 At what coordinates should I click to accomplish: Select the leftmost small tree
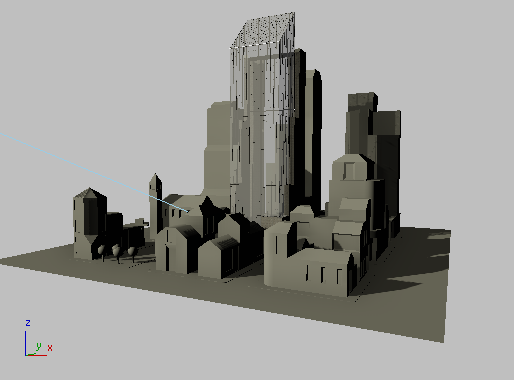coord(102,253)
